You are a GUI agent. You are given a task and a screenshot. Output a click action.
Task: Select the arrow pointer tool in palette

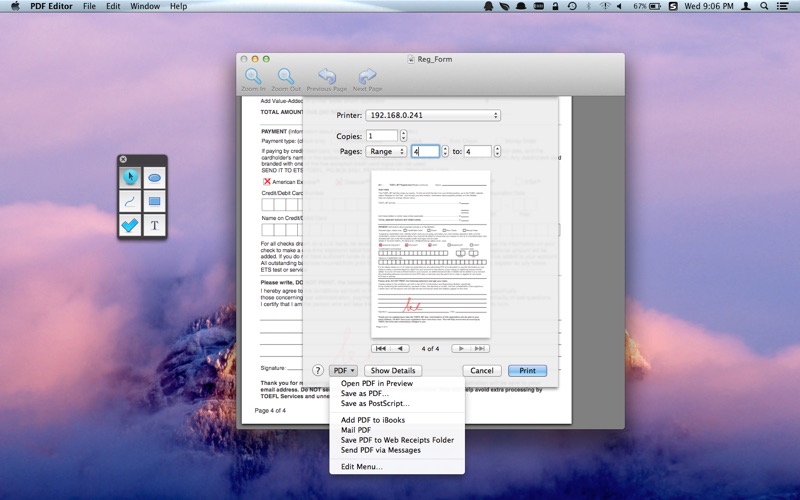pos(130,178)
